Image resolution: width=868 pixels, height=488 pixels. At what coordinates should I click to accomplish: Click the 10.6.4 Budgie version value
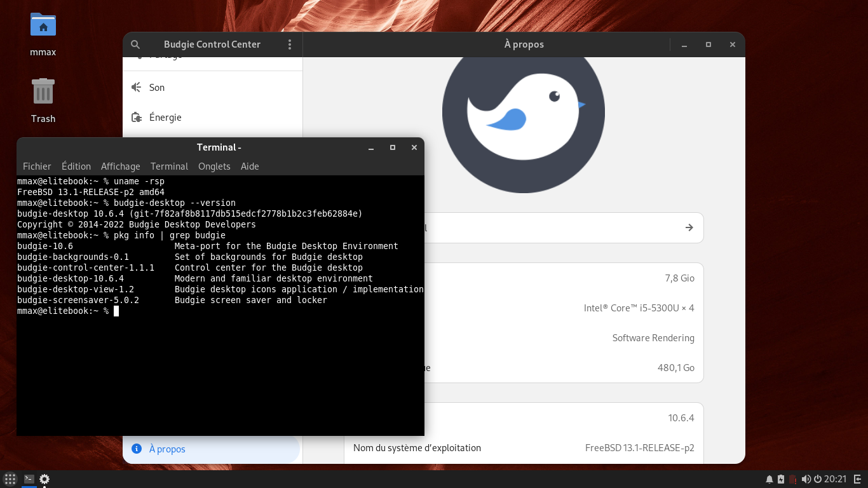681,418
